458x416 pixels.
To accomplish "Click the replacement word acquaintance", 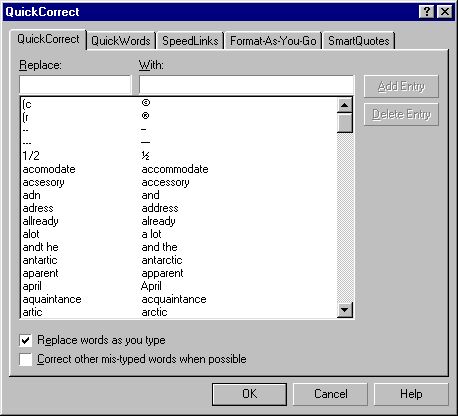I will click(174, 300).
